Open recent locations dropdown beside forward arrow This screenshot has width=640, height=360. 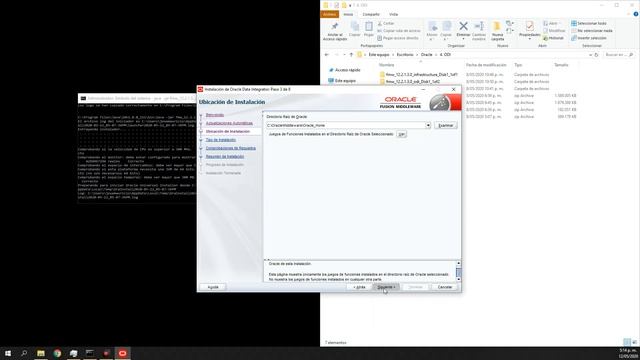click(x=344, y=55)
